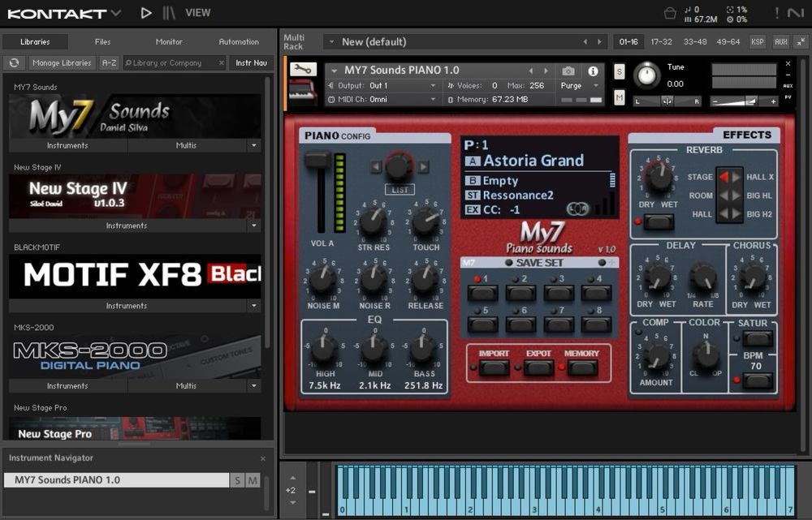Click the instrument piano thumbnail icon
Image resolution: width=812 pixels, height=520 pixels.
303,92
